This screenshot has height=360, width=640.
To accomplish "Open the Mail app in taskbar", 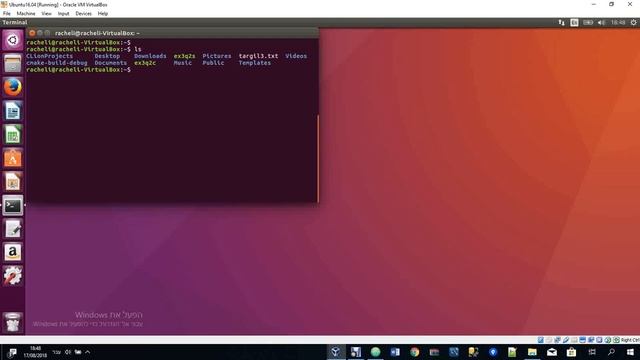I will [552, 352].
